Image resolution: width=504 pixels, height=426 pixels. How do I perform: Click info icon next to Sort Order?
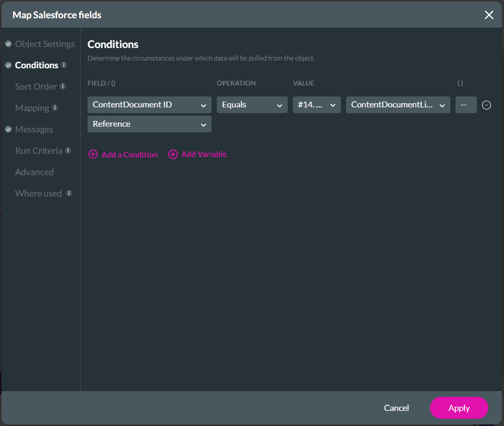(63, 87)
